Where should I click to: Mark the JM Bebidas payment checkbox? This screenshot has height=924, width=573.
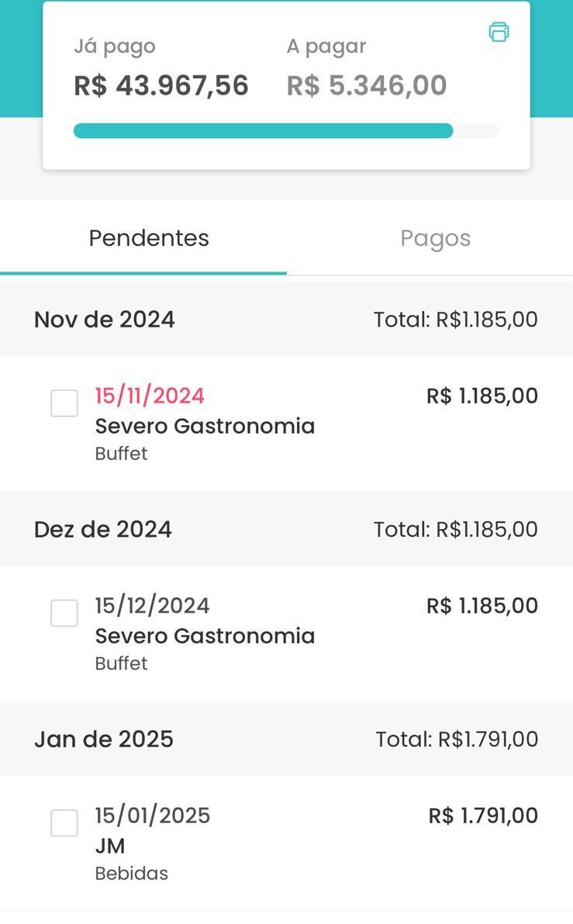click(x=64, y=823)
